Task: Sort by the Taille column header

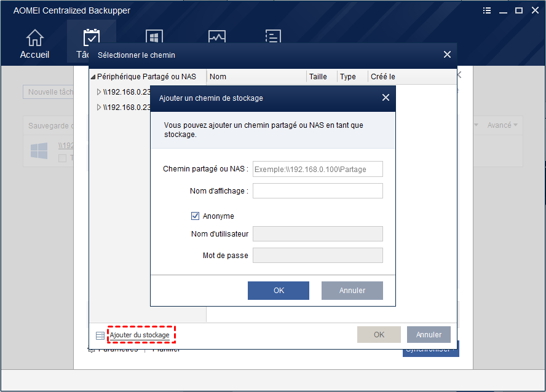Action: click(x=322, y=77)
